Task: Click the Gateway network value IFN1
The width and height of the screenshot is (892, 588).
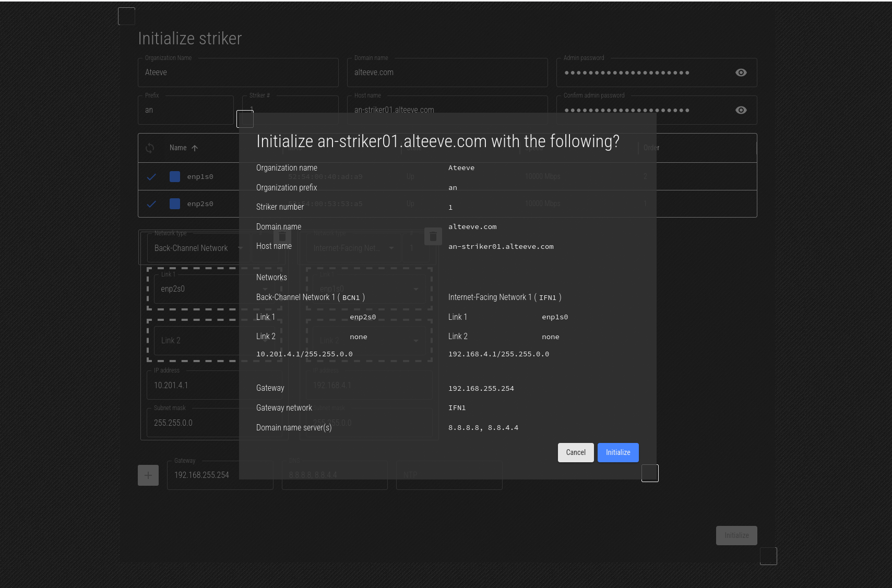Action: coord(457,408)
